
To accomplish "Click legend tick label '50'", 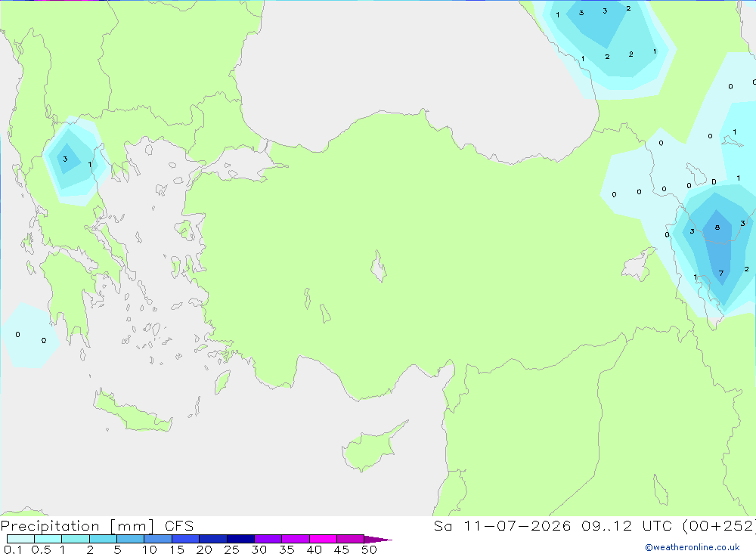I will (x=369, y=549).
